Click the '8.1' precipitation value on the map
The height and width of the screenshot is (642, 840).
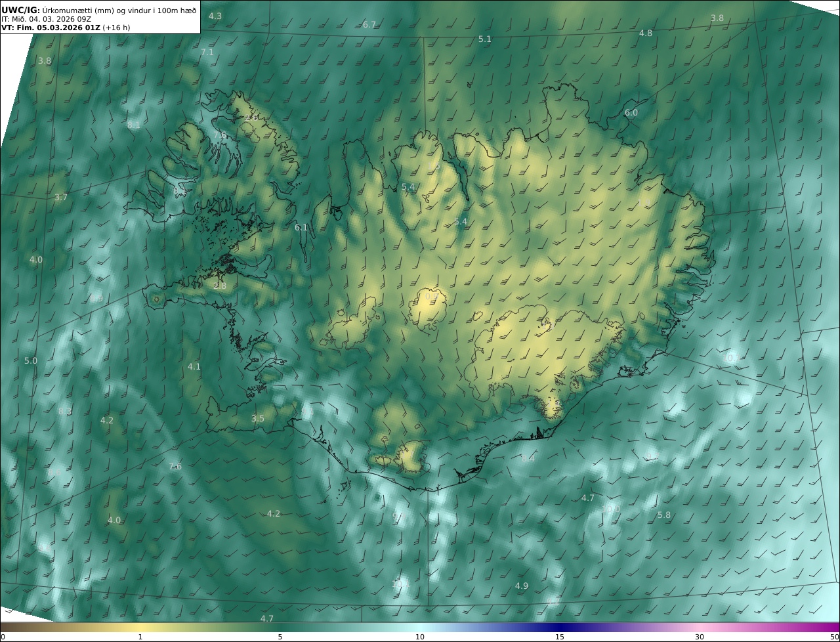133,125
